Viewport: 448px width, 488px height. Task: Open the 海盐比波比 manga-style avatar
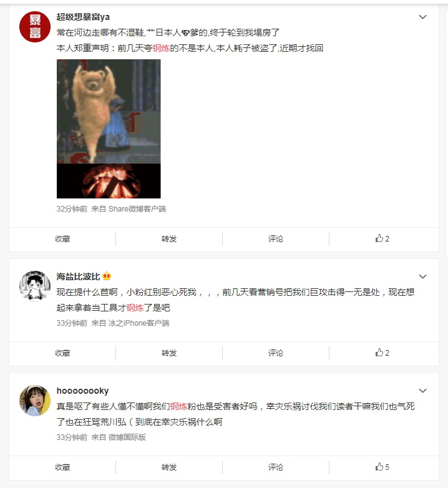pyautogui.click(x=35, y=286)
